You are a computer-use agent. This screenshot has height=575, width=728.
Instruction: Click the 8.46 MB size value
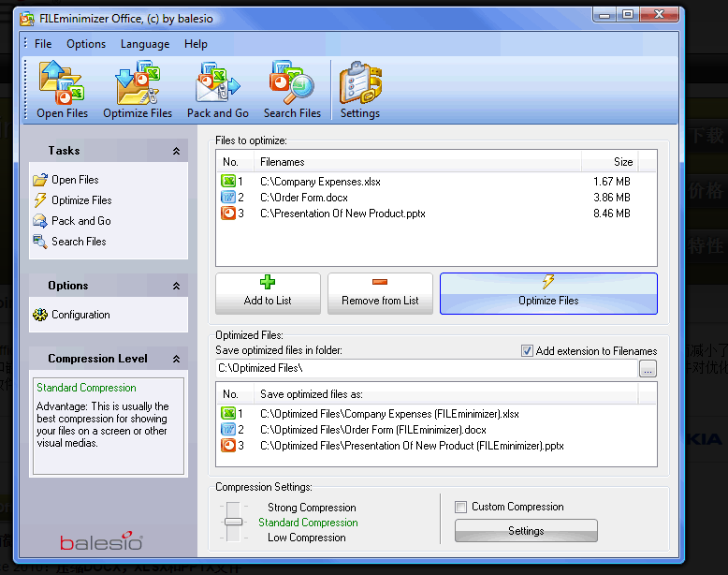click(611, 214)
